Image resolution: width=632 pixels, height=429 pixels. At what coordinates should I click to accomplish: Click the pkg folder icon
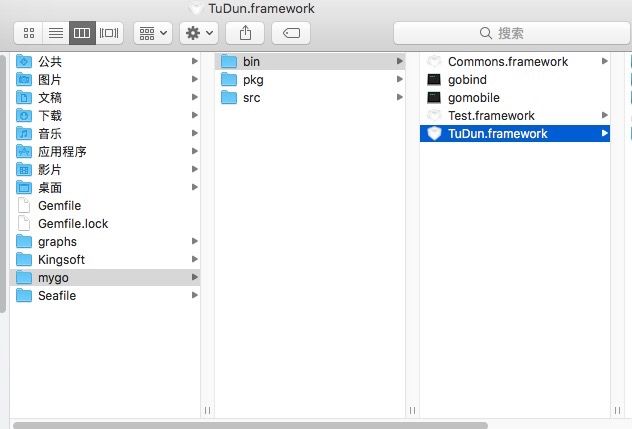(x=229, y=79)
